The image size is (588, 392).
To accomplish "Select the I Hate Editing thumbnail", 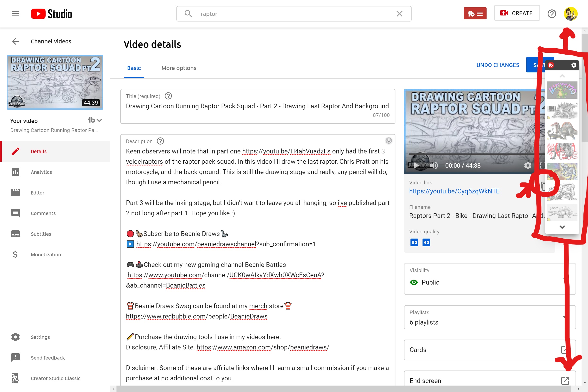I will (562, 110).
